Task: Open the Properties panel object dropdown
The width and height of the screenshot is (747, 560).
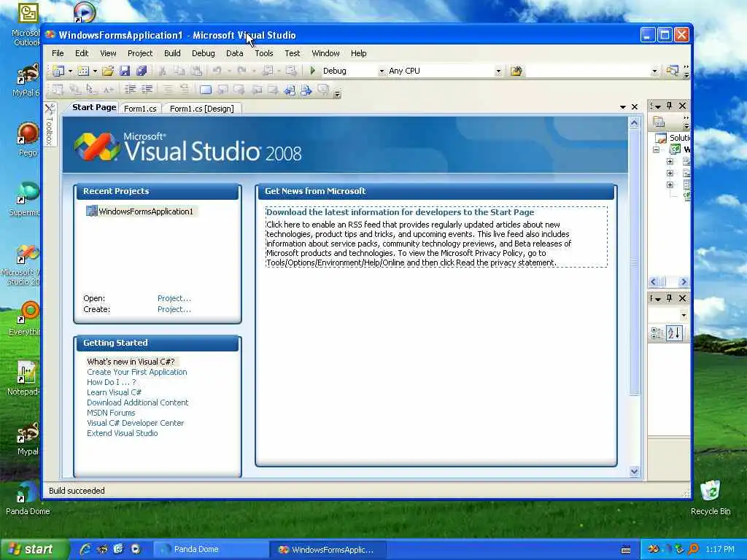Action: point(684,315)
